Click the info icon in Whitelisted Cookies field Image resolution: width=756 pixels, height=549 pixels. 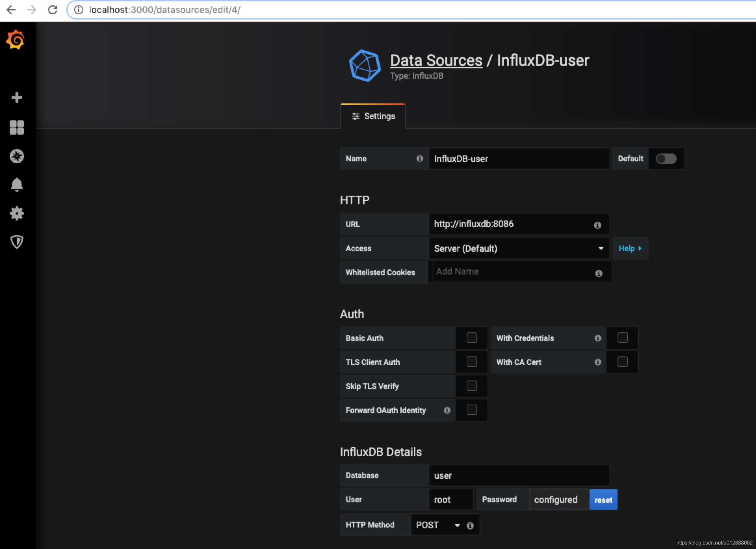[x=599, y=273]
